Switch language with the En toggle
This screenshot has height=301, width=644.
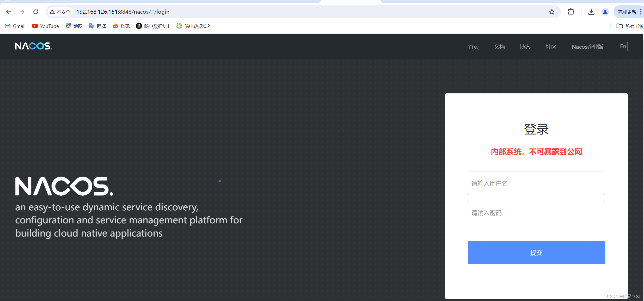click(623, 47)
